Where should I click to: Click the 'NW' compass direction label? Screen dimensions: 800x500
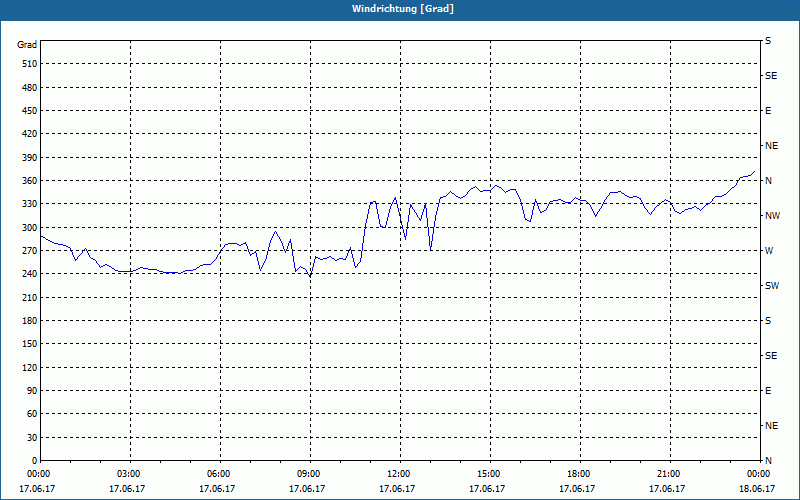[772, 216]
